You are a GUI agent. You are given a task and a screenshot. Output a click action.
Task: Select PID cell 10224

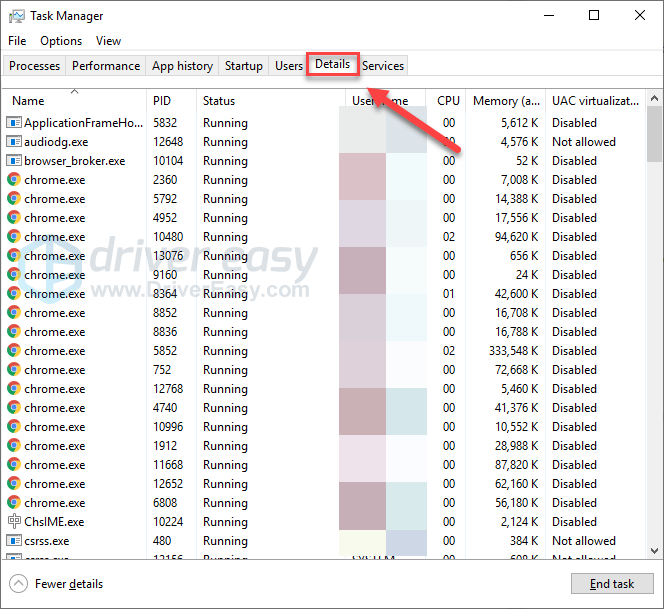168,522
